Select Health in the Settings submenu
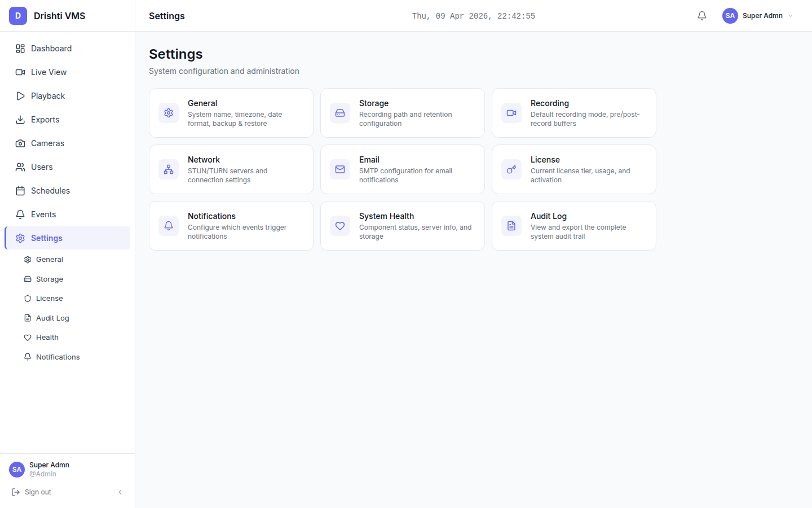 tap(47, 337)
